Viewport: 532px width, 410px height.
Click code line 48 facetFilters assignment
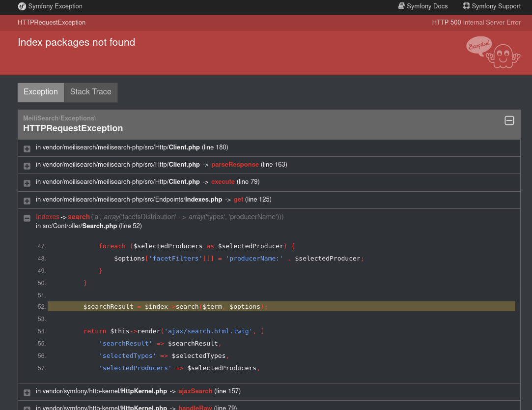click(x=239, y=259)
